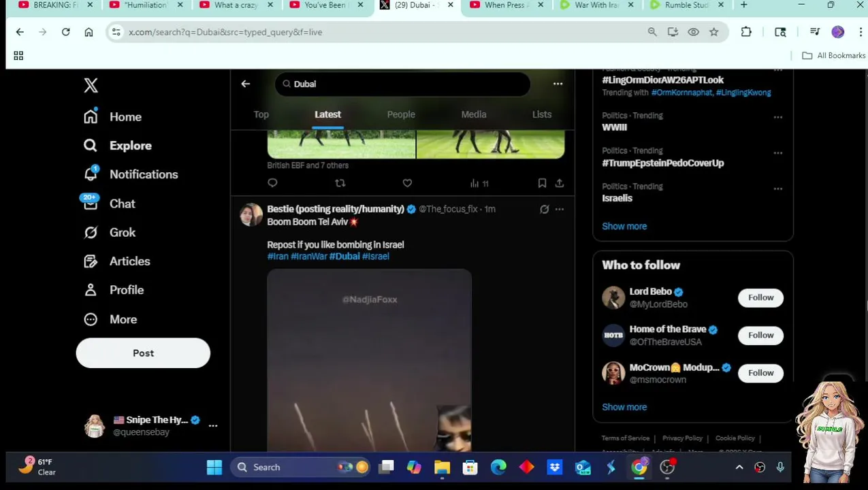Open a new browser tab
The width and height of the screenshot is (868, 490).
coord(743,5)
